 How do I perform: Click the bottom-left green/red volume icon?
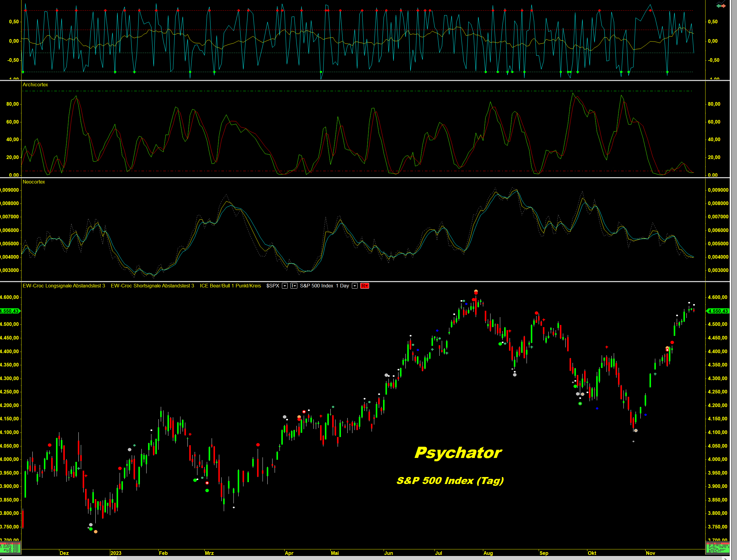coord(10,548)
